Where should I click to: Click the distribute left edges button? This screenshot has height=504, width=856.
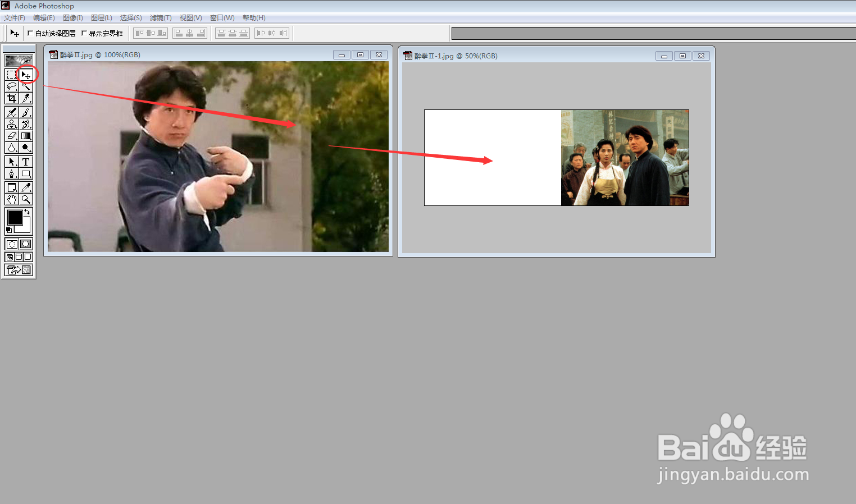(261, 33)
